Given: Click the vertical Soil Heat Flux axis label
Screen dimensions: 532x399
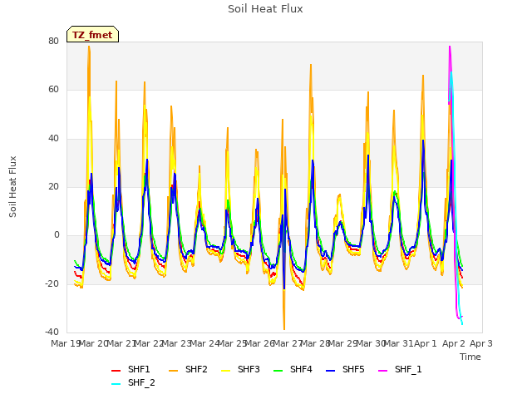Looking at the screenshot, I should 12,186.
